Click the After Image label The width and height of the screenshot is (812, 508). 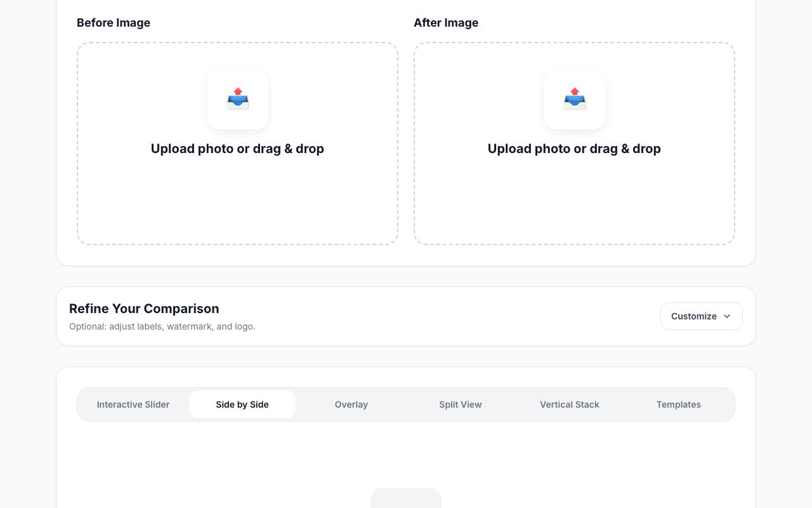click(446, 23)
